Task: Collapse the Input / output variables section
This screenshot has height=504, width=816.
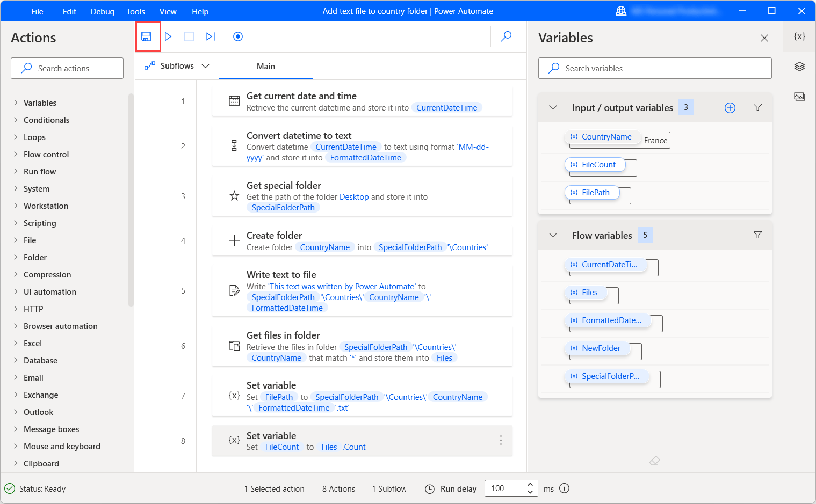Action: 553,107
